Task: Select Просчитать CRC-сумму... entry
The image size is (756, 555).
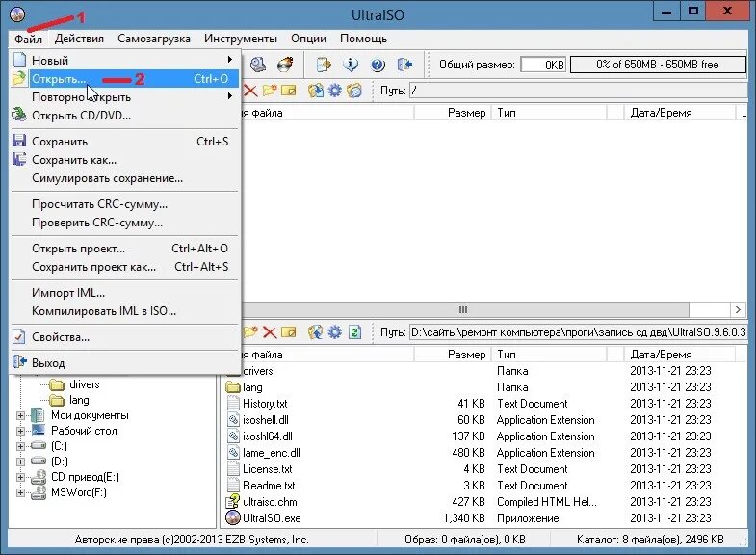Action: pos(125,204)
